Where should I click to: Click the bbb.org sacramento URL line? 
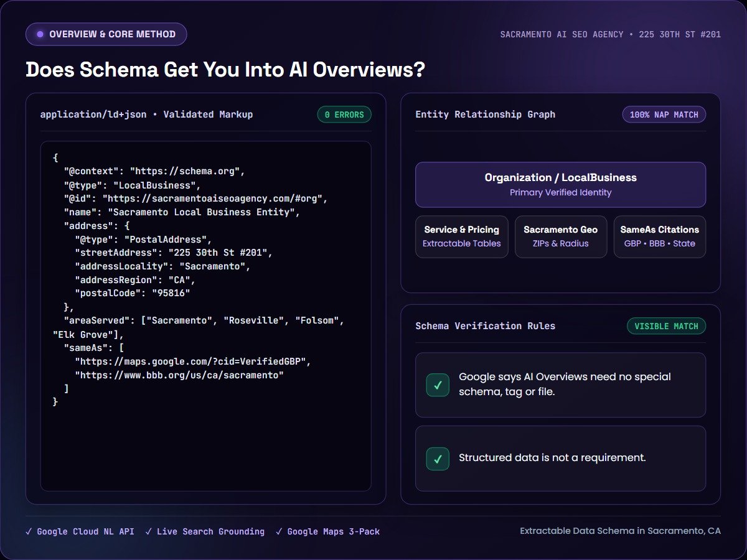click(179, 375)
